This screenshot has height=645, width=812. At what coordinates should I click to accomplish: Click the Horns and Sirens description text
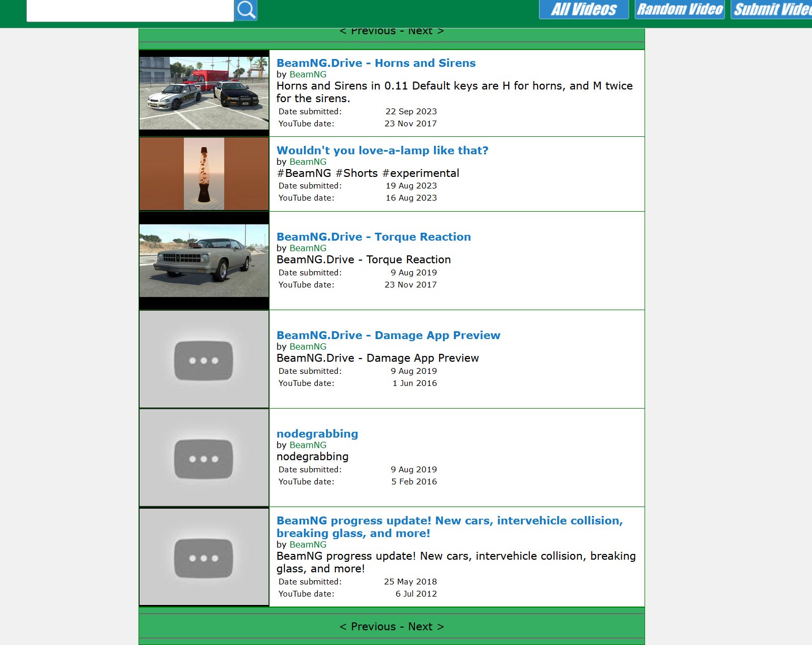[455, 92]
